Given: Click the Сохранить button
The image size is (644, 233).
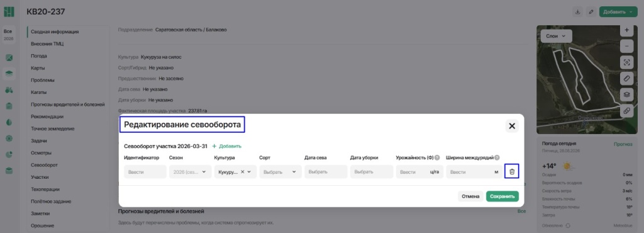Looking at the screenshot, I should point(502,196).
